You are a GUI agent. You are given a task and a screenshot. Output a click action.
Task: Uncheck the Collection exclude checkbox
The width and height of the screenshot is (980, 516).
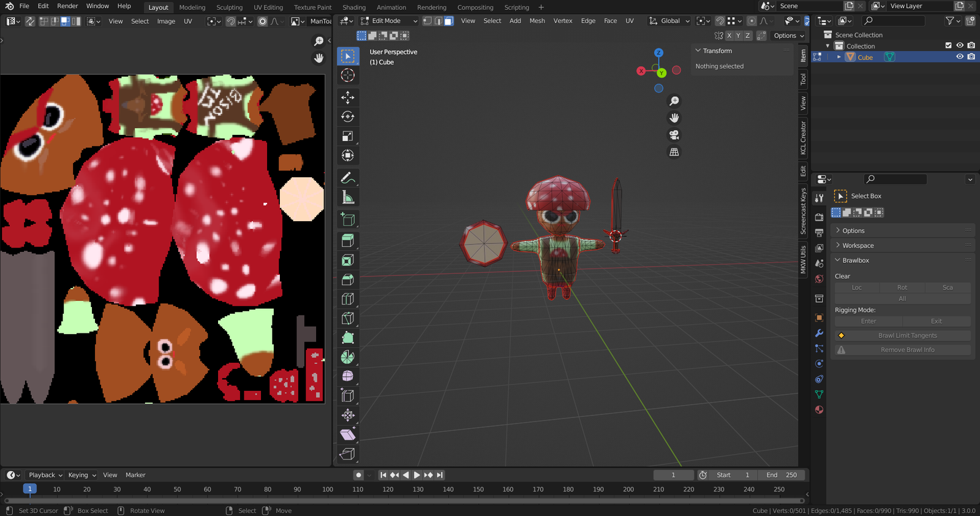point(949,46)
